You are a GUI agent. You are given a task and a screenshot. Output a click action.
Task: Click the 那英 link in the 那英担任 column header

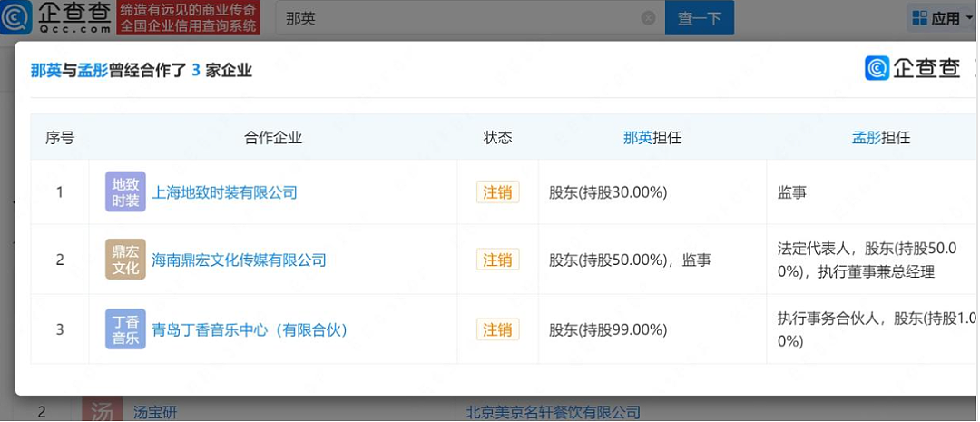(638, 138)
